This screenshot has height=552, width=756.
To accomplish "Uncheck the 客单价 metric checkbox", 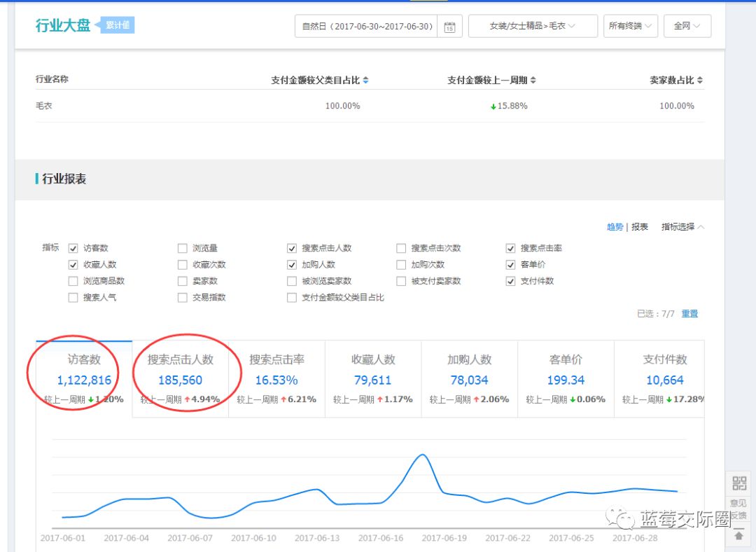I will [x=510, y=264].
